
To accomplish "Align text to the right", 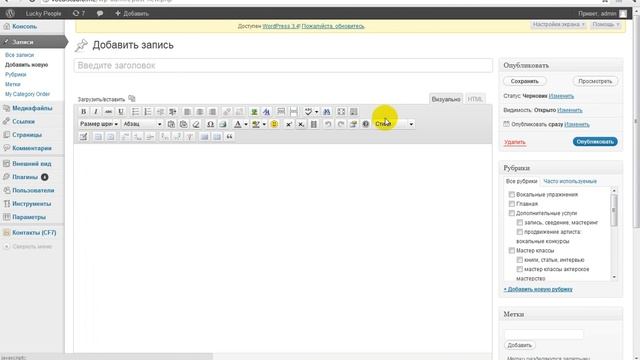I will 212,111.
